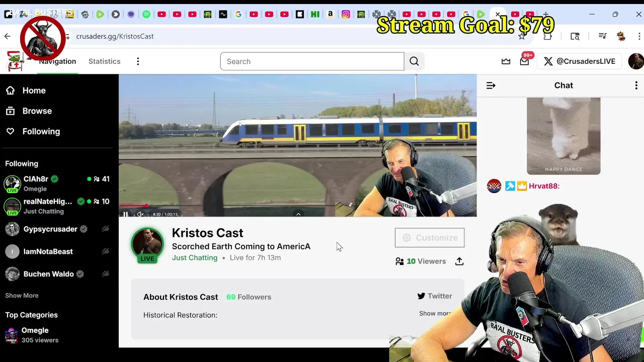Open Gypsycrusader channel in Following

pyautogui.click(x=50, y=229)
